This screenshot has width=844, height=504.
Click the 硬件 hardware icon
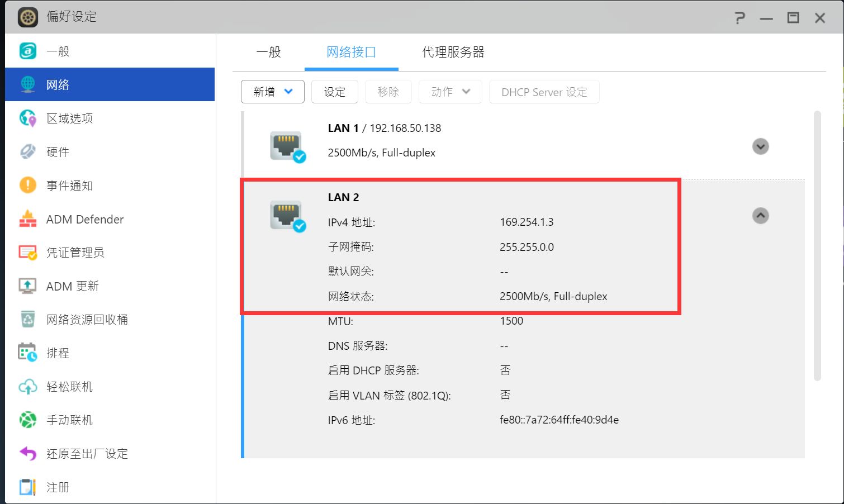[28, 151]
